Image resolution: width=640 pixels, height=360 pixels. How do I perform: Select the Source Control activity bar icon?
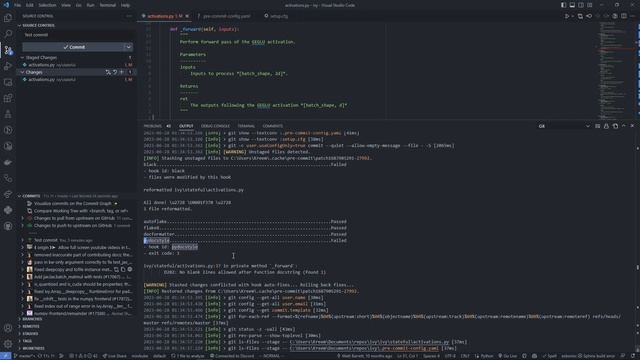click(x=8, y=50)
